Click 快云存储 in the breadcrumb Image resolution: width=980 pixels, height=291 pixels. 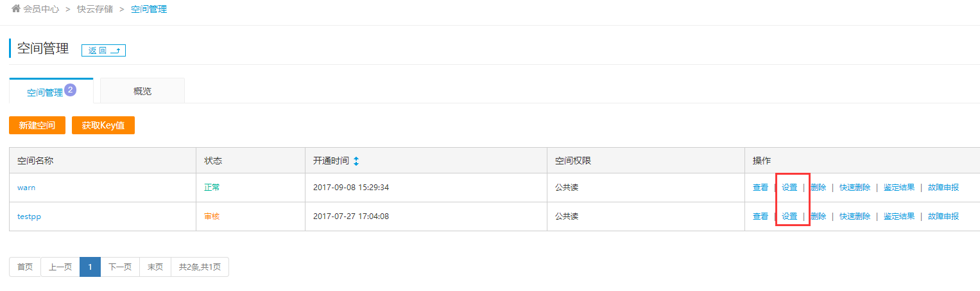click(x=95, y=10)
